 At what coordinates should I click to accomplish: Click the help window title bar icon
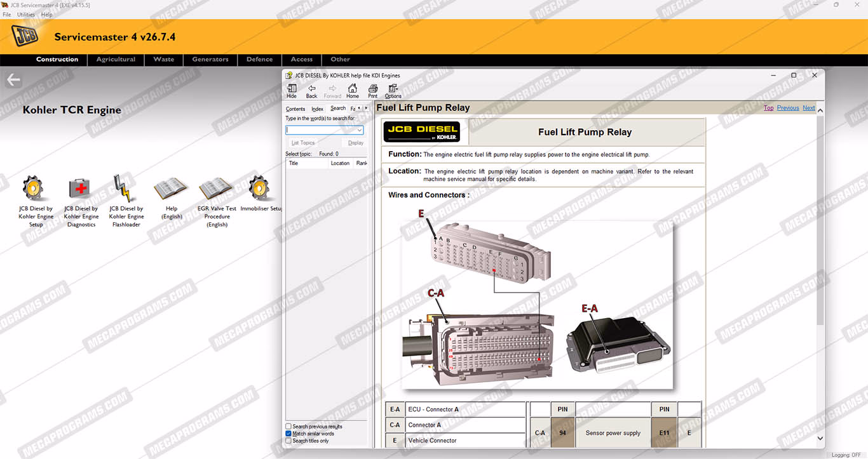point(289,75)
